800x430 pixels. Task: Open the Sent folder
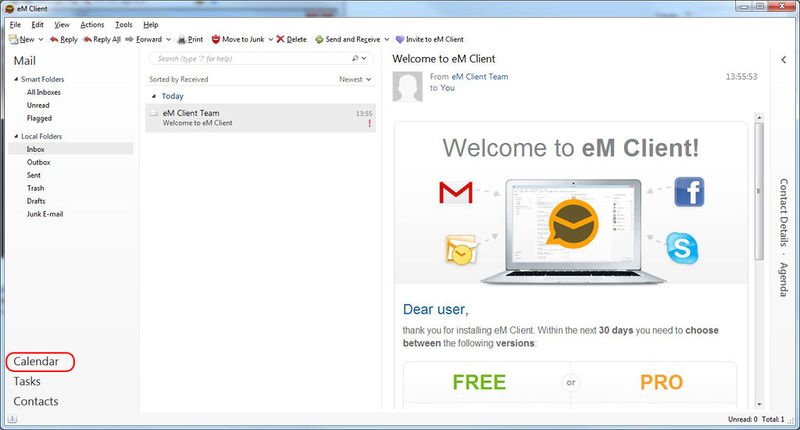(34, 175)
